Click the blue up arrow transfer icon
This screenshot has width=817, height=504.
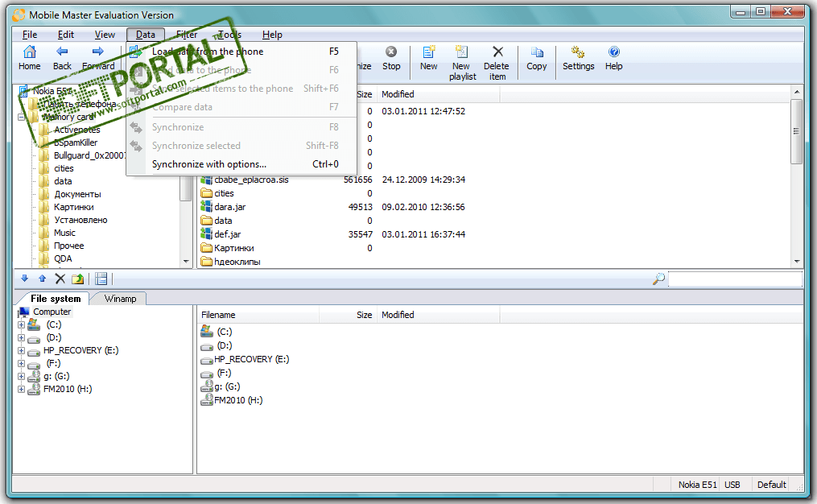42,279
